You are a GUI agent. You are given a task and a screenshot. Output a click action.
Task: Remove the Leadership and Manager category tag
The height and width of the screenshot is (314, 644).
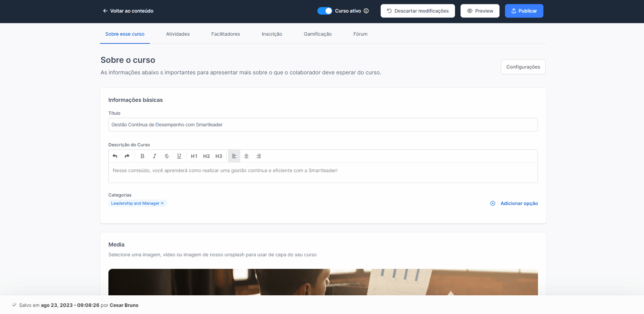click(162, 203)
